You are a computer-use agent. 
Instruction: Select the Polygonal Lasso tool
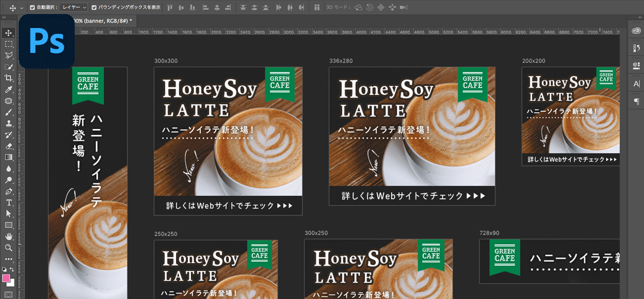8,55
